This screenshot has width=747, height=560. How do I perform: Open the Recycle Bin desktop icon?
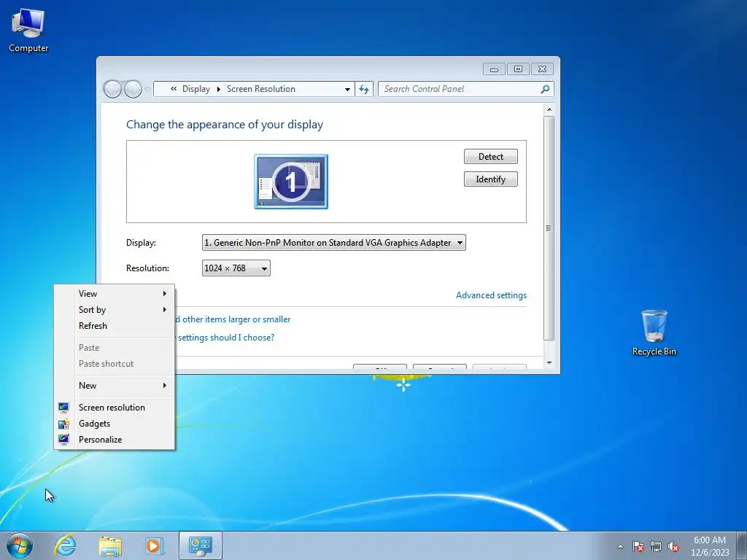point(654,332)
